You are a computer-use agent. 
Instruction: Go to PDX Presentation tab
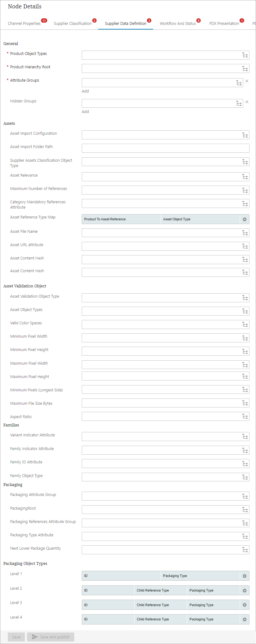224,24
